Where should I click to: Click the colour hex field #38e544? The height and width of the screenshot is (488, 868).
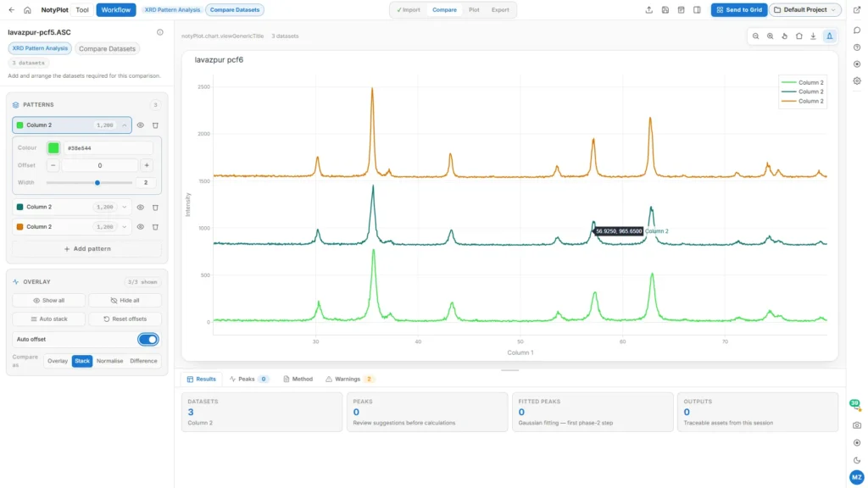pyautogui.click(x=108, y=147)
